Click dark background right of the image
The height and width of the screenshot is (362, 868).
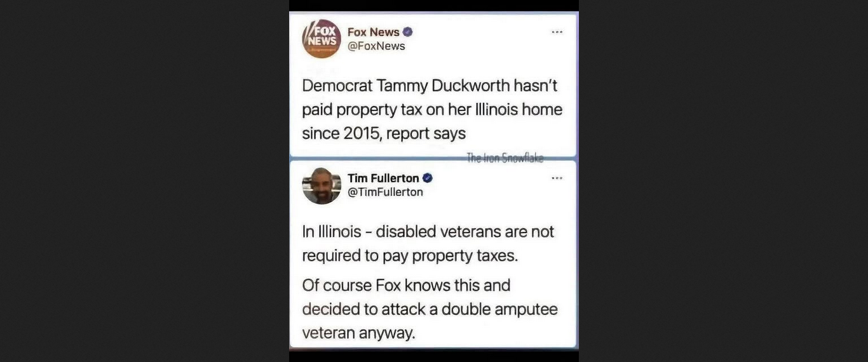point(723,181)
